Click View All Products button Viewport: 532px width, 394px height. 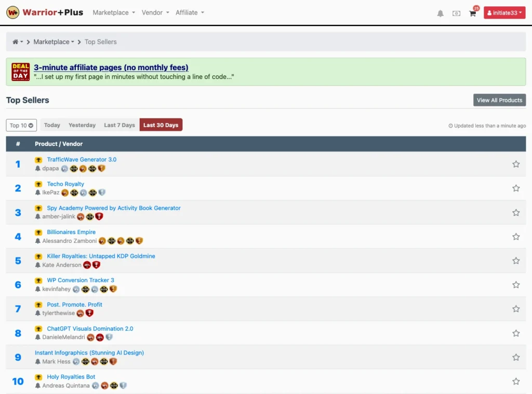click(x=499, y=100)
